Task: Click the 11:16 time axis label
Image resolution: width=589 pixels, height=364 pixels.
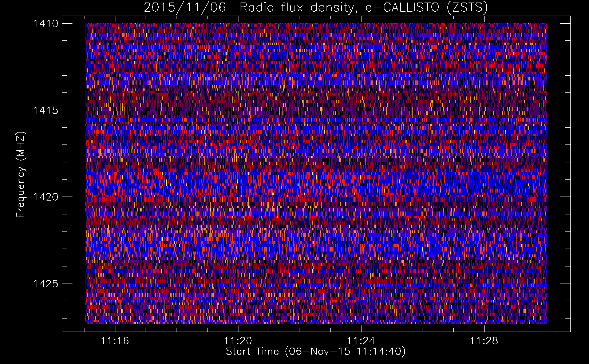Action: (115, 341)
